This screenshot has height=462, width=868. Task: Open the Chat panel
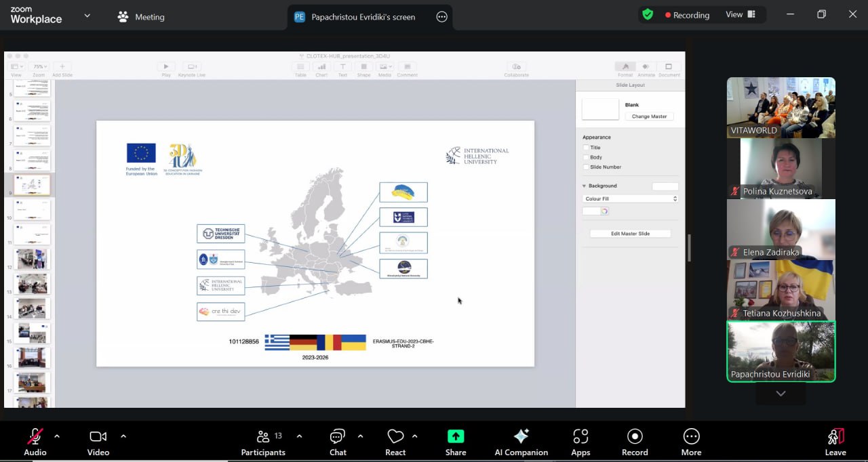[x=338, y=437]
